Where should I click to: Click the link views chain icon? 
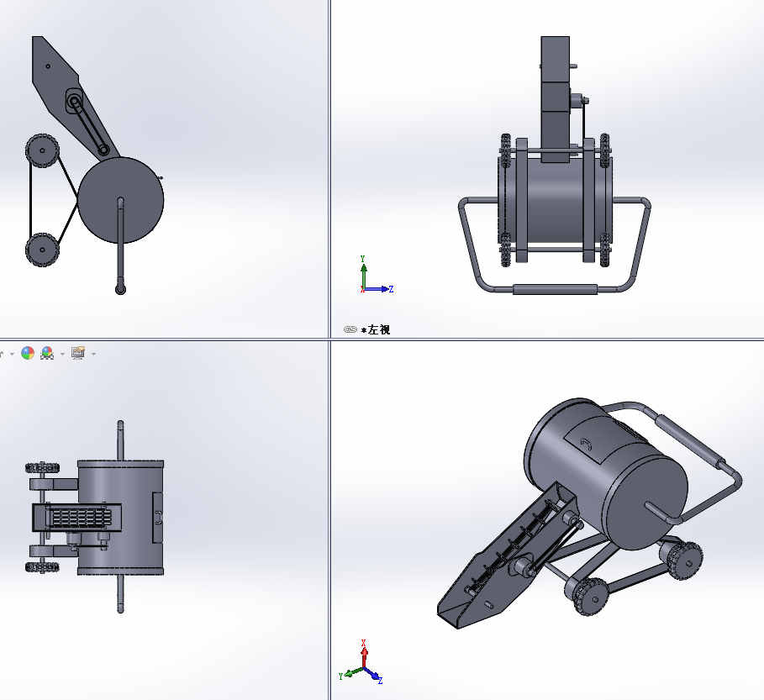click(350, 330)
